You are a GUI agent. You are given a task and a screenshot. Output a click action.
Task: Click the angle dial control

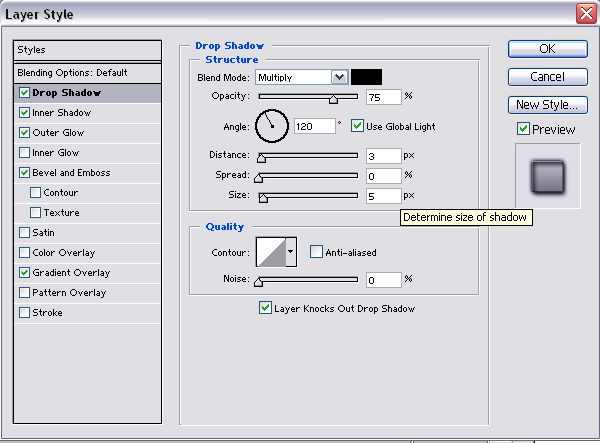coord(272,126)
